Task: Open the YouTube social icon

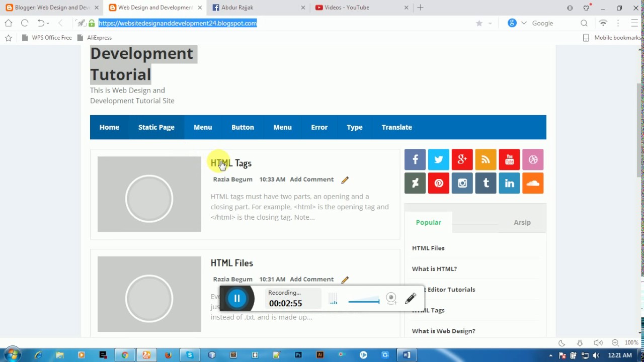Action: [509, 160]
